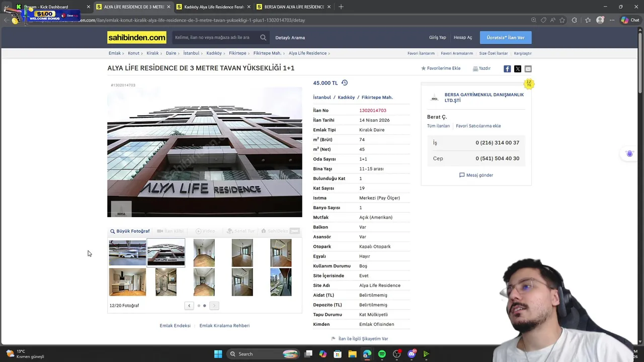Switch to Kadıköy Alya Life Residence Ferah tab
644x362 pixels.
213,7
